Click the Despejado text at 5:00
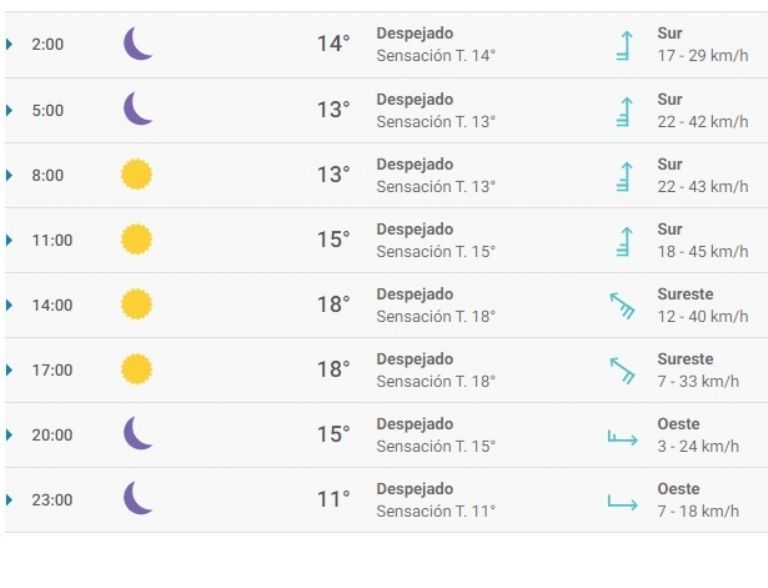The height and width of the screenshot is (588, 768). click(414, 99)
